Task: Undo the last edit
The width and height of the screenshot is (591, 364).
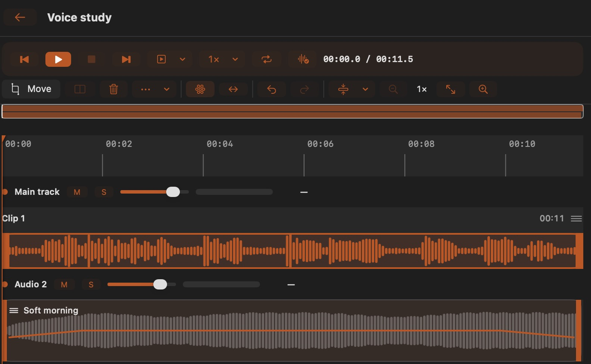Action: tap(271, 89)
